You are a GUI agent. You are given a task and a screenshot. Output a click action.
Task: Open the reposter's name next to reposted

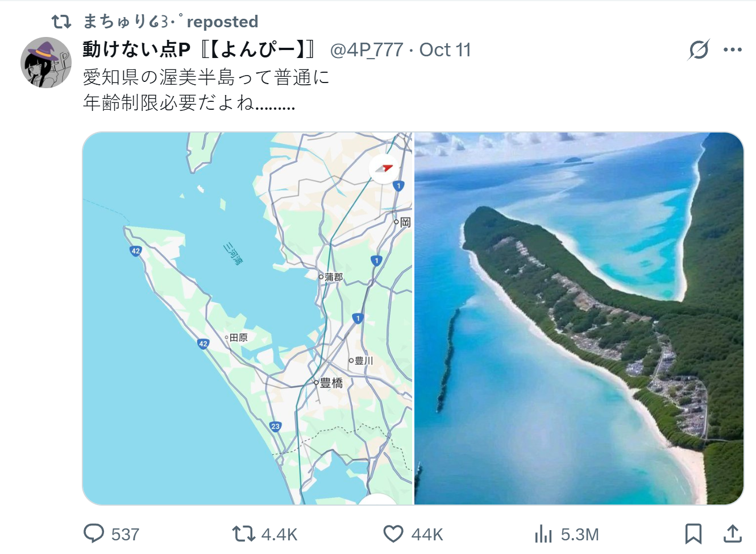133,22
